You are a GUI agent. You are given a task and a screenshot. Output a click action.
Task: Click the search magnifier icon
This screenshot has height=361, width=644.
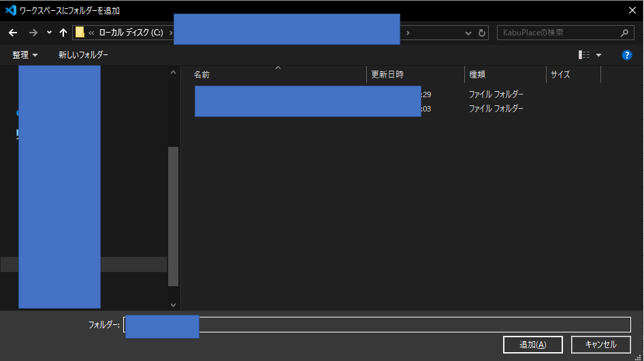click(x=624, y=33)
